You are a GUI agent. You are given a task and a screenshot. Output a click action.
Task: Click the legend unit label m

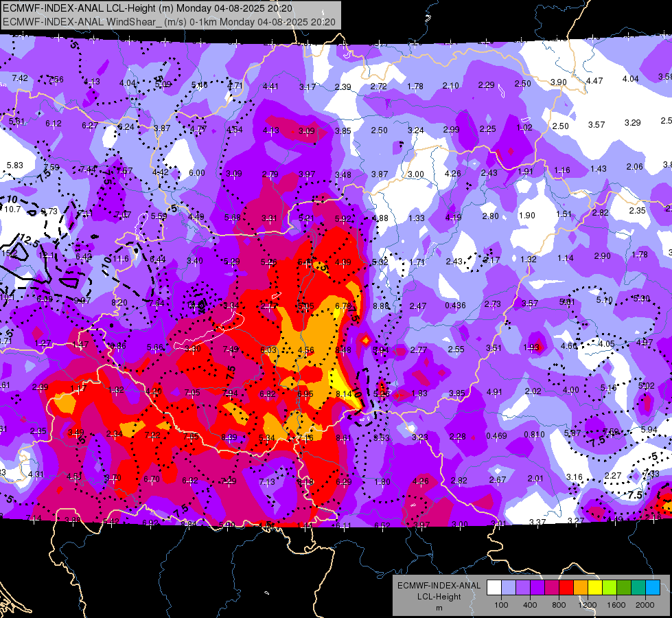click(x=439, y=608)
